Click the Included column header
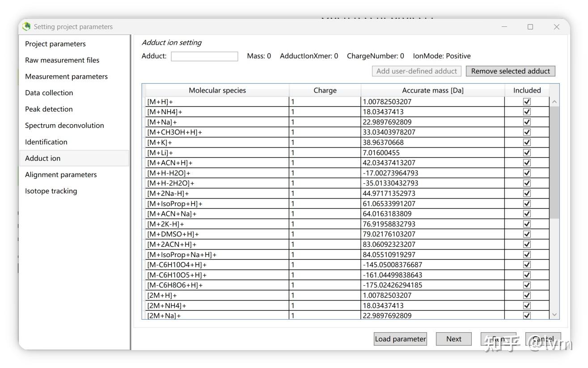The width and height of the screenshot is (588, 368). (527, 90)
